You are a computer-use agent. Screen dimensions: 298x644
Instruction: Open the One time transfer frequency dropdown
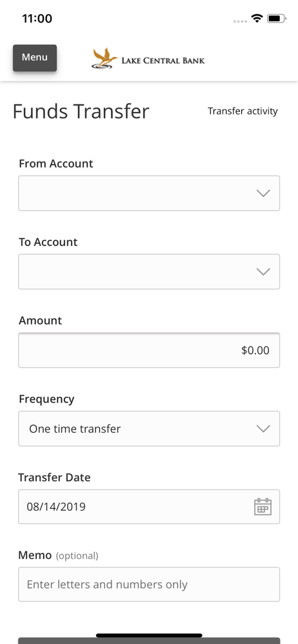149,428
